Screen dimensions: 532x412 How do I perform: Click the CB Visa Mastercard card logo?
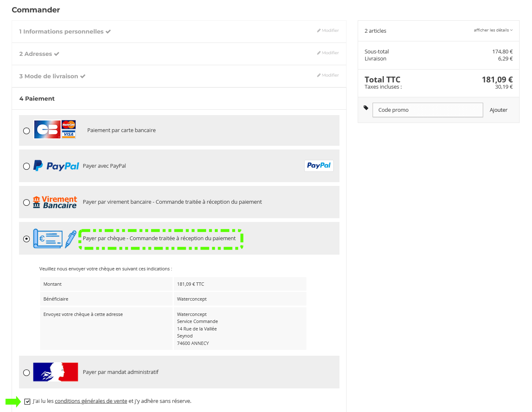55,130
